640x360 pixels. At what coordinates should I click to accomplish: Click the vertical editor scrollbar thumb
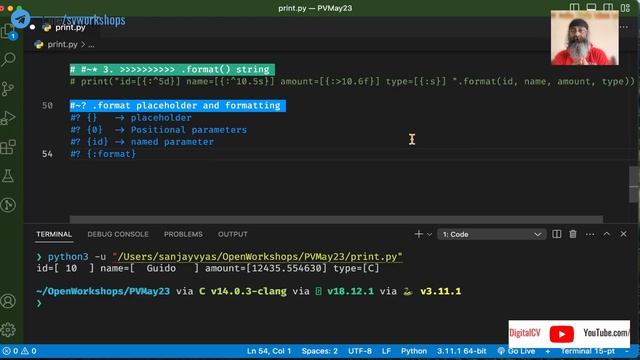[634, 184]
